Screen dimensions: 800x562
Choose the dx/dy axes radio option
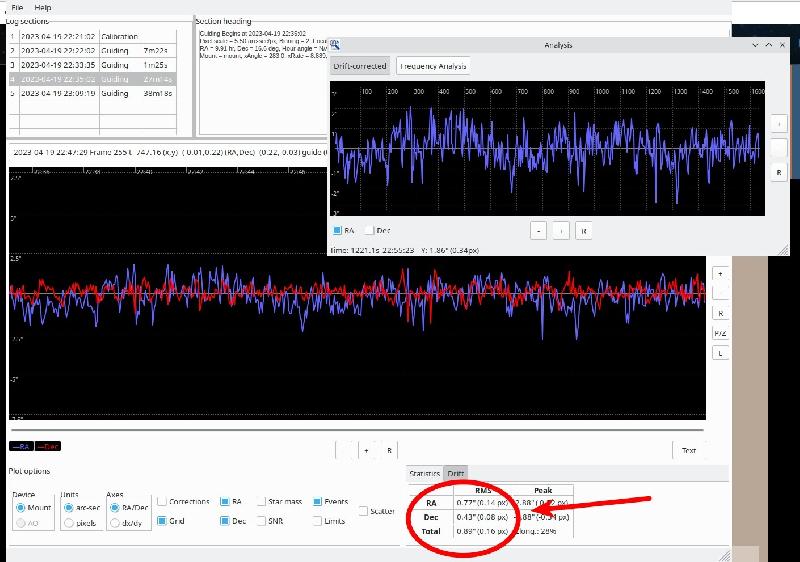coord(115,523)
